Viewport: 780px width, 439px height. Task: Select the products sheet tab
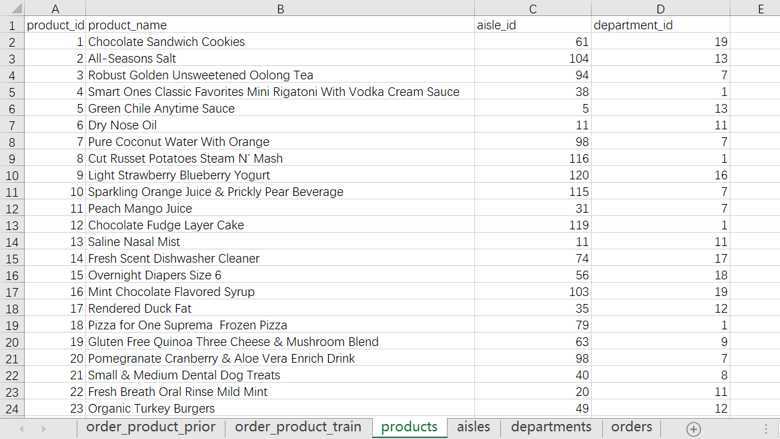click(x=409, y=427)
